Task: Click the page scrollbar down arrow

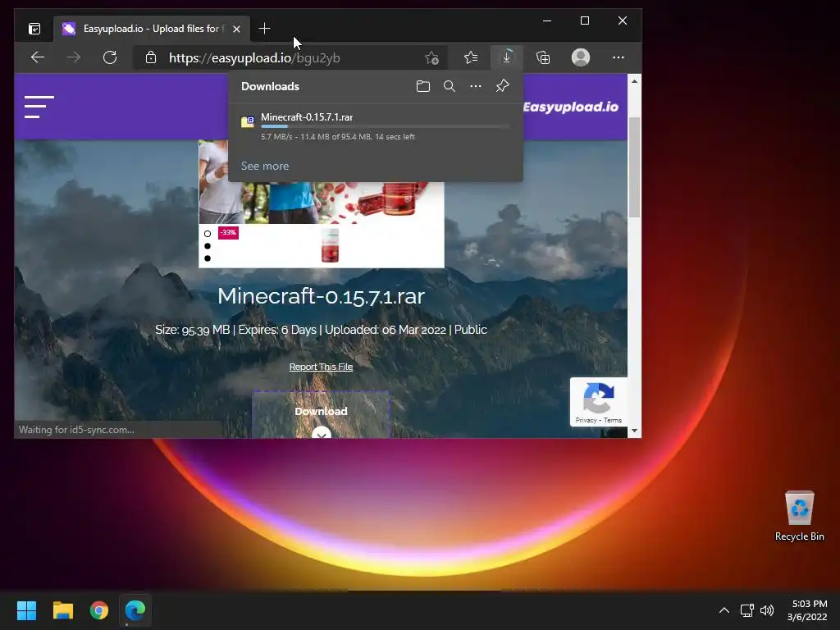Action: click(634, 431)
